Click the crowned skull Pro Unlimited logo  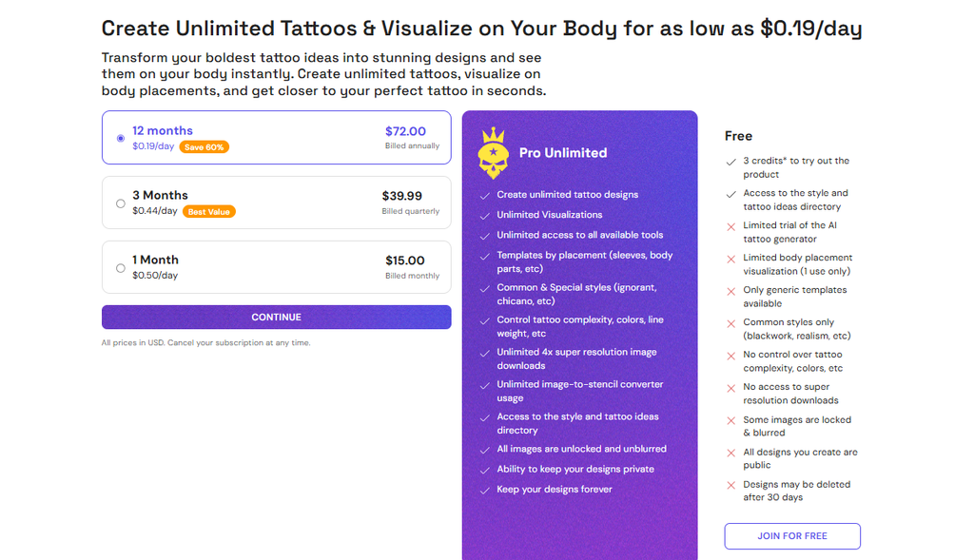coord(494,153)
